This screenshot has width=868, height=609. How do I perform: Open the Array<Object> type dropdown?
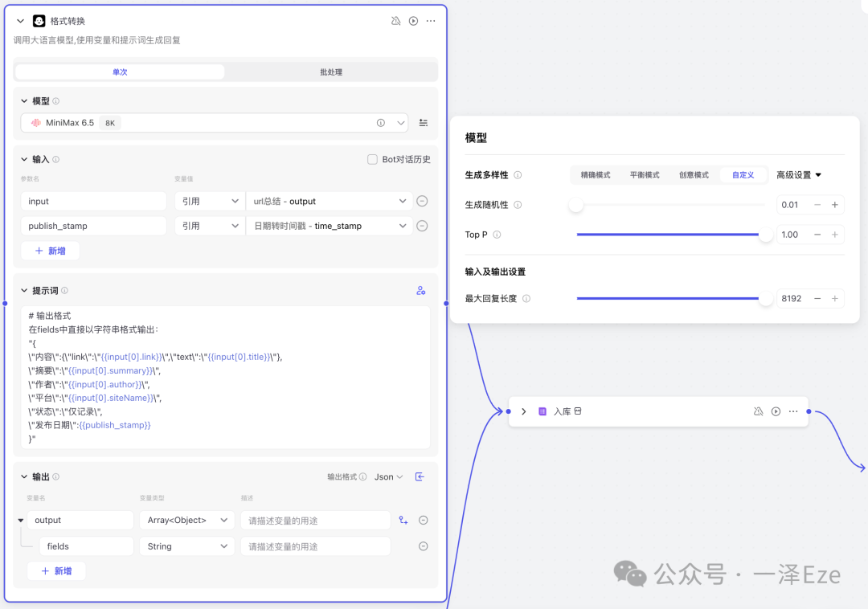[x=187, y=521]
